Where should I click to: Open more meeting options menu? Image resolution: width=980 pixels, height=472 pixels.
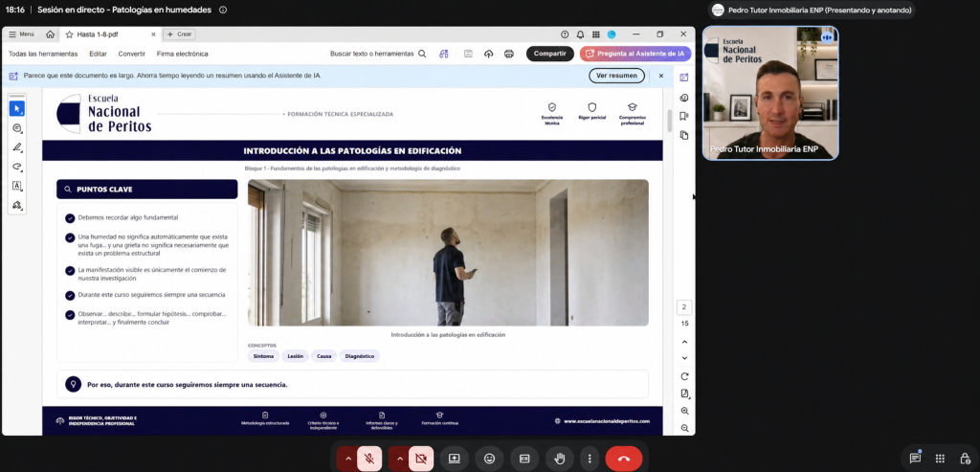coord(590,459)
